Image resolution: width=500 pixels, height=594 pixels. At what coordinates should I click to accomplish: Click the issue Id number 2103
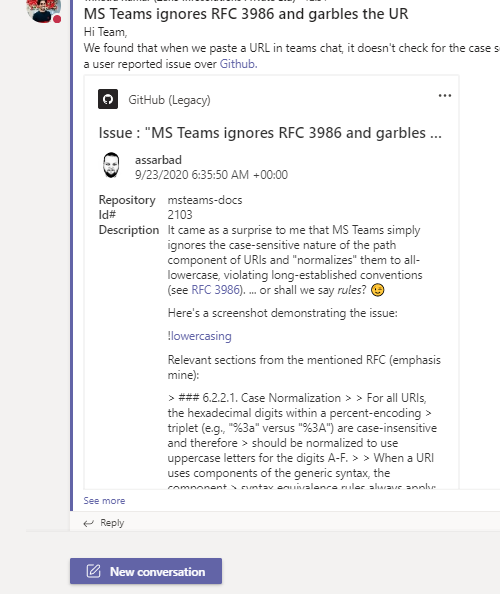(x=180, y=215)
